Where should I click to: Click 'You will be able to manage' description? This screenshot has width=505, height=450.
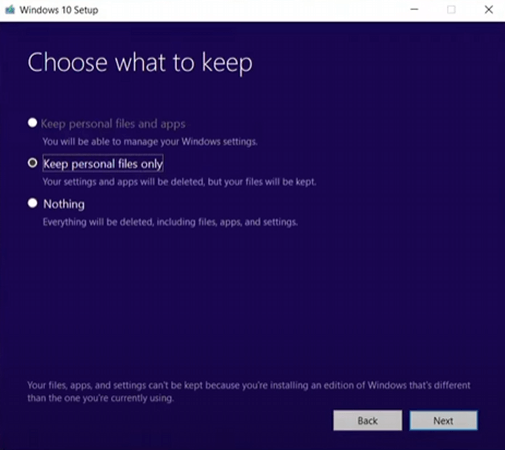tap(150, 142)
